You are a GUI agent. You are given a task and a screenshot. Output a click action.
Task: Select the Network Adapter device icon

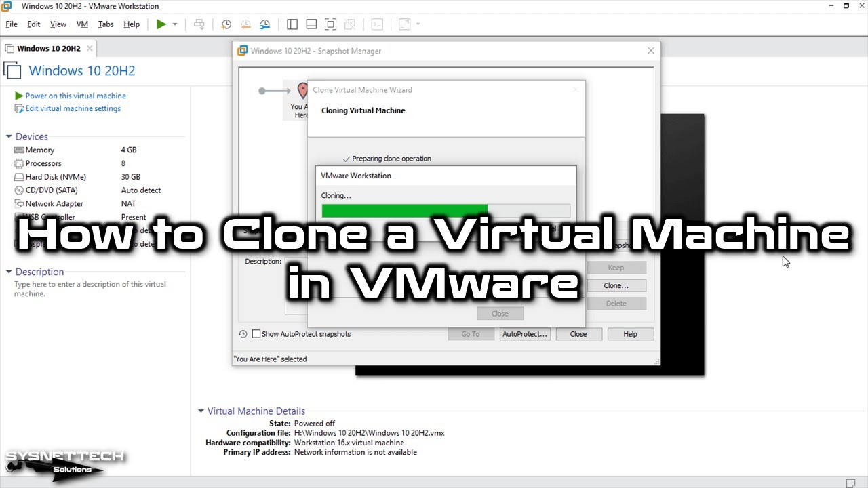19,203
